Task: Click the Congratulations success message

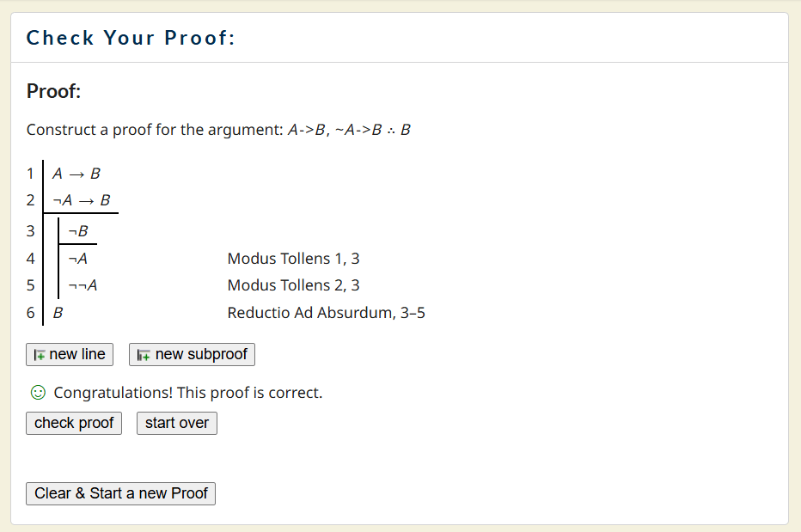Action: pyautogui.click(x=187, y=393)
